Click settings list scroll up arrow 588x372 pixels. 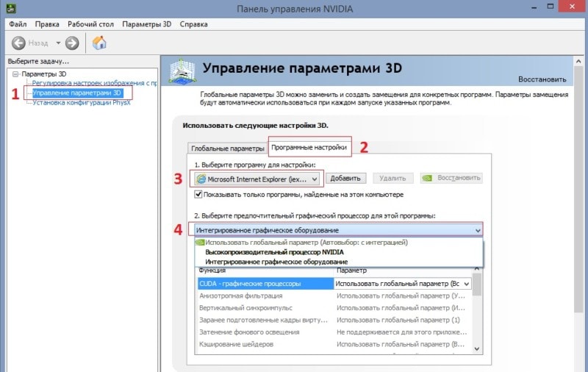point(477,268)
